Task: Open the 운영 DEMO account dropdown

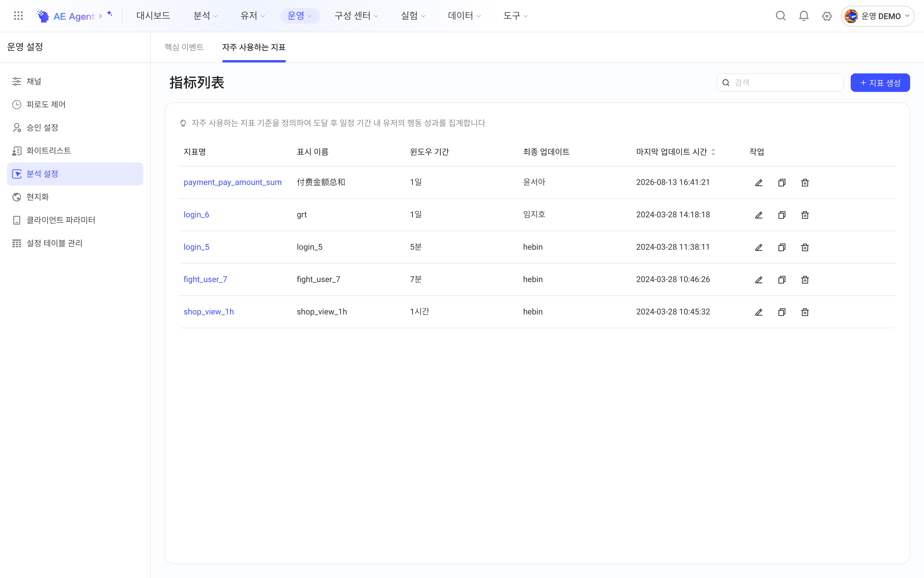Action: (x=877, y=16)
